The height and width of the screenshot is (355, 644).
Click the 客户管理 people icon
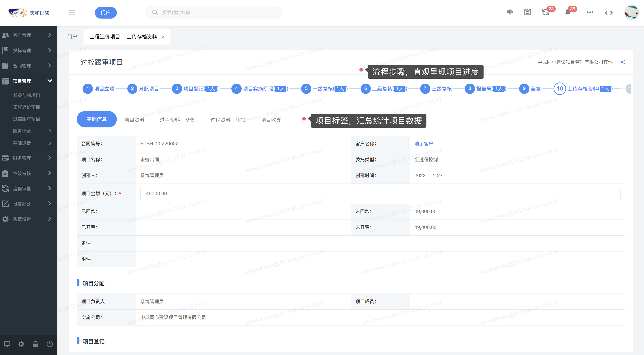pyautogui.click(x=5, y=35)
